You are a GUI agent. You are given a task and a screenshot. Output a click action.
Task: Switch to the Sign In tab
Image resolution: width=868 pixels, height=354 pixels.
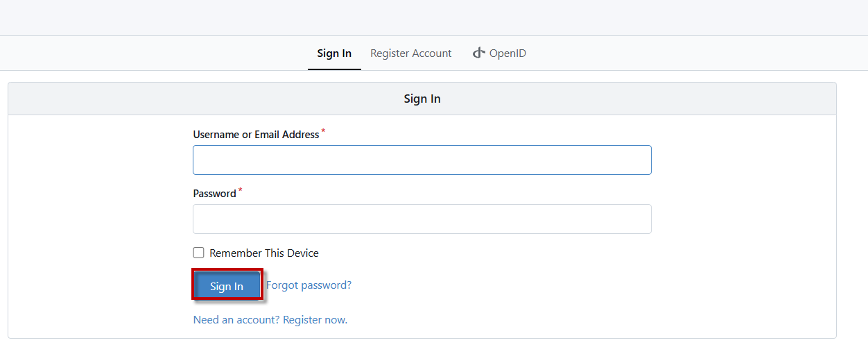[334, 53]
